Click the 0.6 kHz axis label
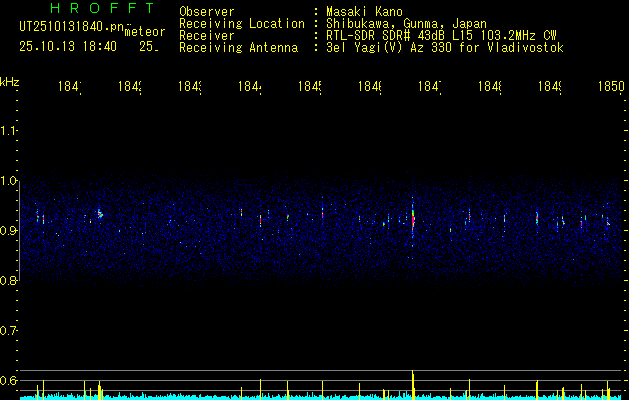The width and height of the screenshot is (629, 400). [x=10, y=381]
